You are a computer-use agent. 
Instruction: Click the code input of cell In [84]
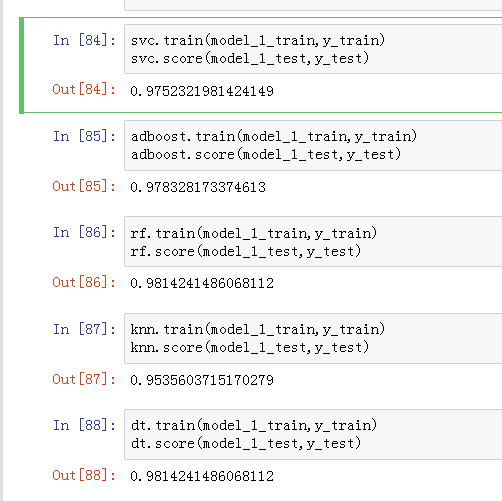click(x=313, y=49)
